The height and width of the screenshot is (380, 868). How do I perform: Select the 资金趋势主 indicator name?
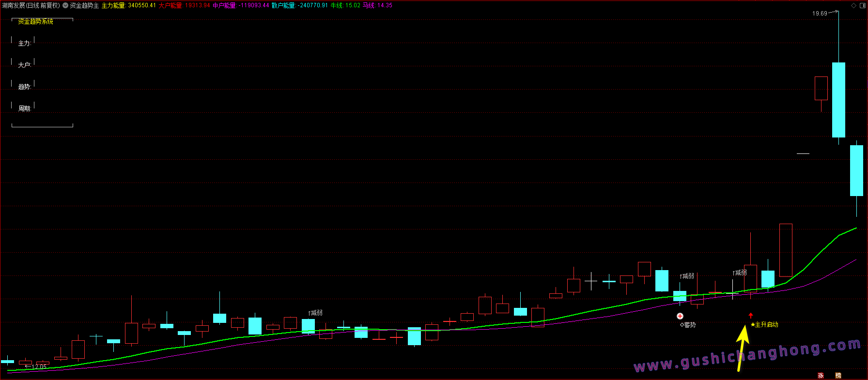[84, 6]
